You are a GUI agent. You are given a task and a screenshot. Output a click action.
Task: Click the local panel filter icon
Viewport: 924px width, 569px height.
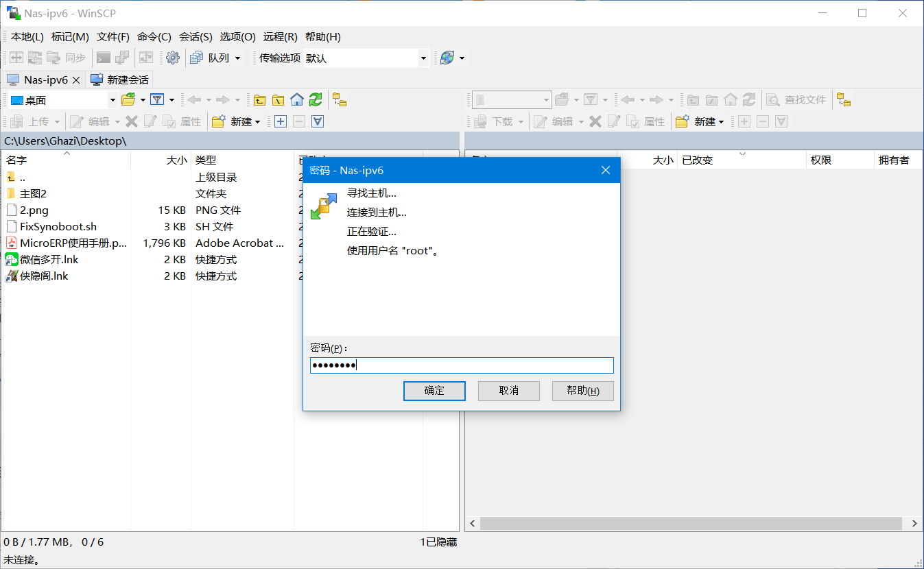tap(157, 100)
